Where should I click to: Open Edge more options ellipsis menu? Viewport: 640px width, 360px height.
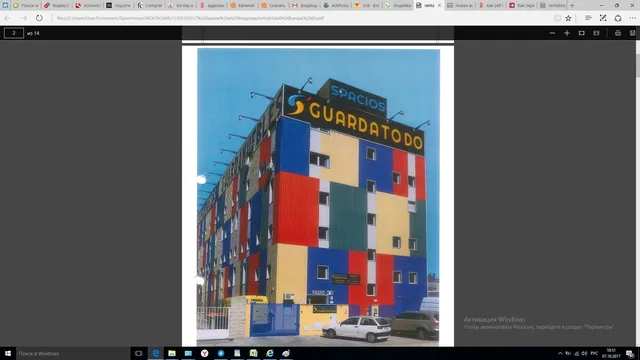pos(632,18)
